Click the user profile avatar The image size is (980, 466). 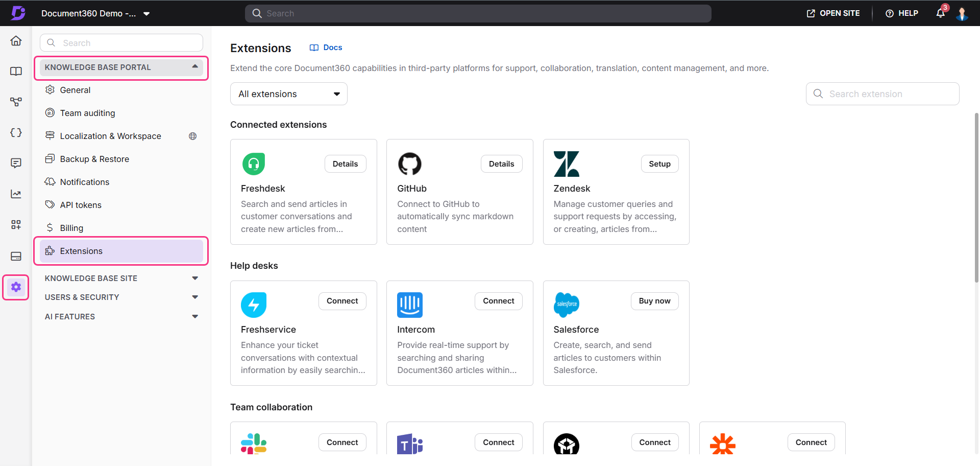pyautogui.click(x=962, y=14)
